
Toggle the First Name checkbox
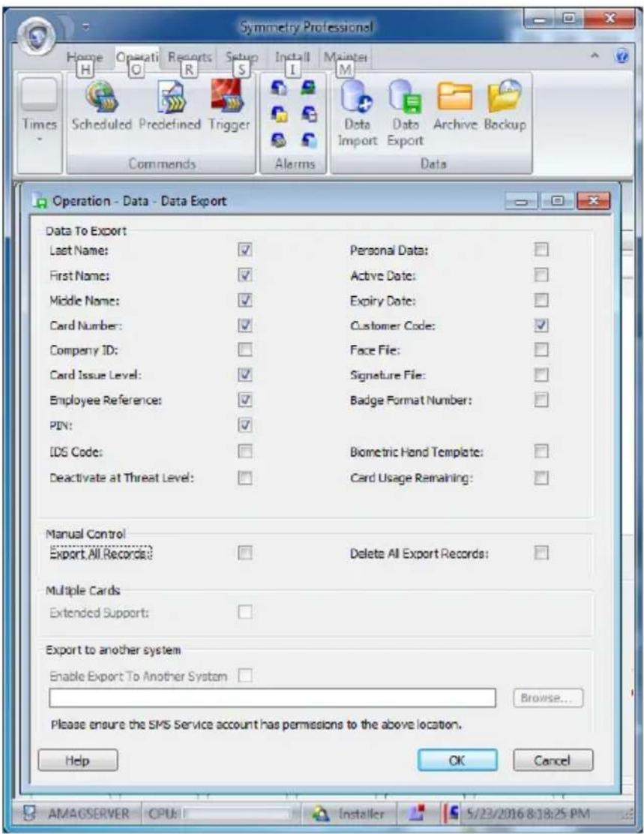click(x=244, y=275)
